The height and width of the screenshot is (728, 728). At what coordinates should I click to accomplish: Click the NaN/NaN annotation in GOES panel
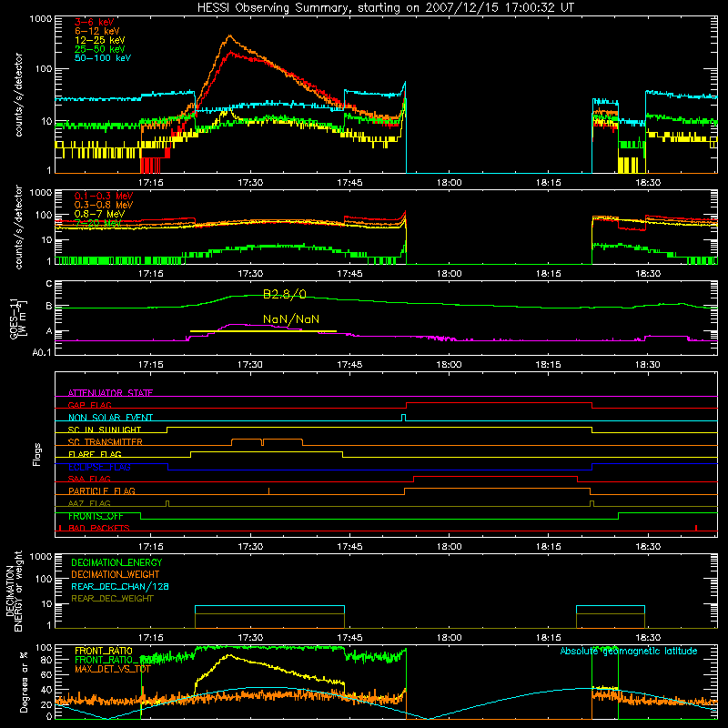click(291, 319)
